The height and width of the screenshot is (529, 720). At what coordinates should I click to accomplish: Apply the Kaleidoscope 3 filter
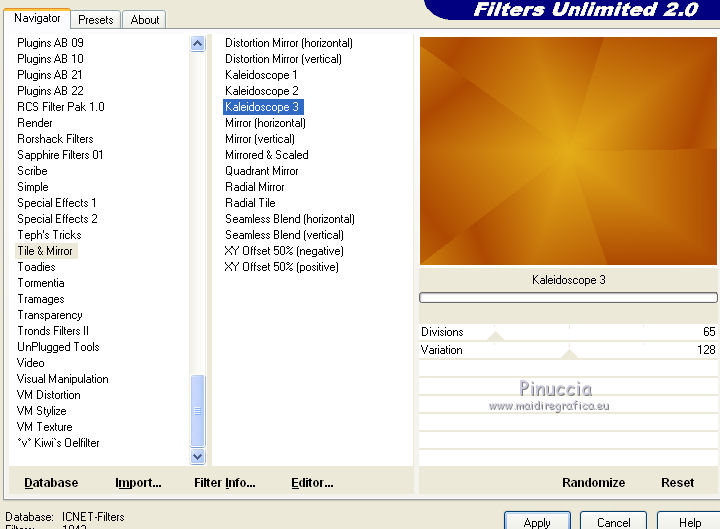coord(537,521)
